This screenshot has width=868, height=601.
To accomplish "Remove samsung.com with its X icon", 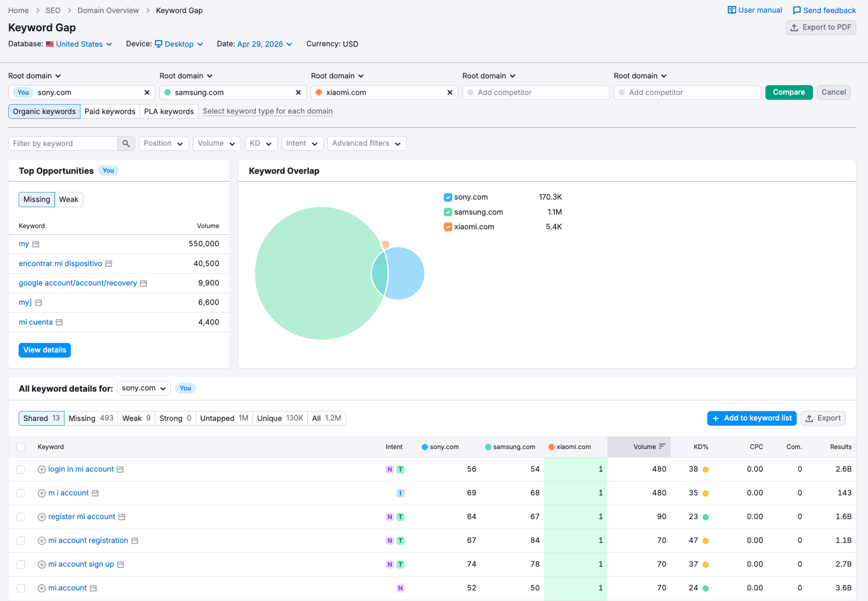I will click(x=298, y=92).
